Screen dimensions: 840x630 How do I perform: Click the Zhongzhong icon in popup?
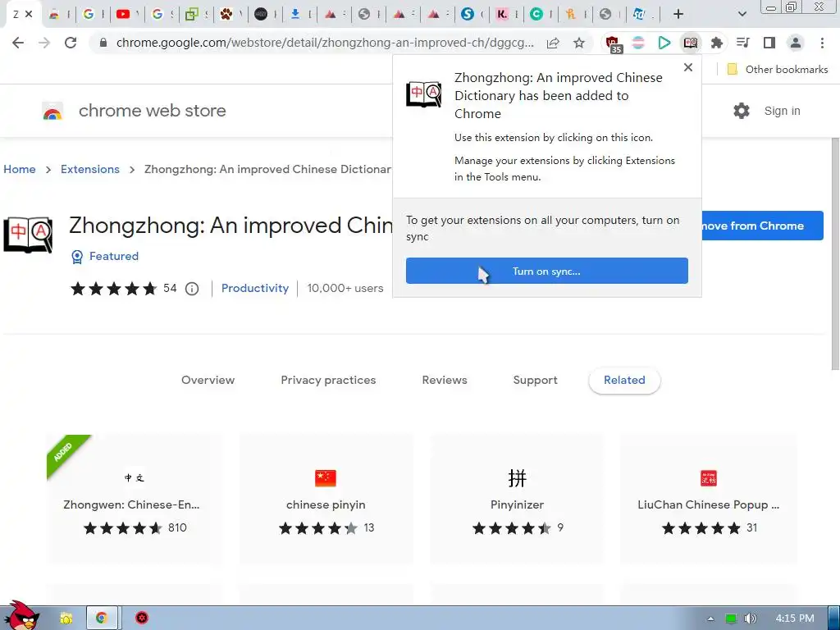tap(424, 94)
